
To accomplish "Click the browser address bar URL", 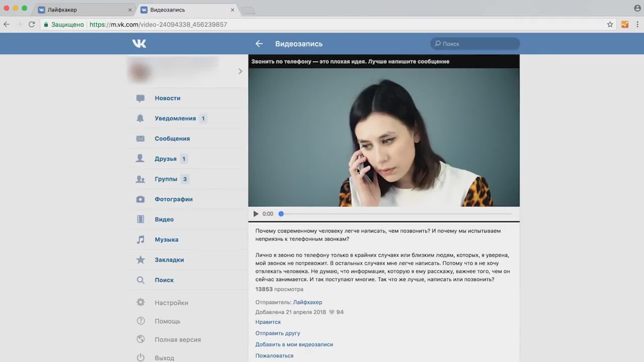I will pyautogui.click(x=158, y=24).
